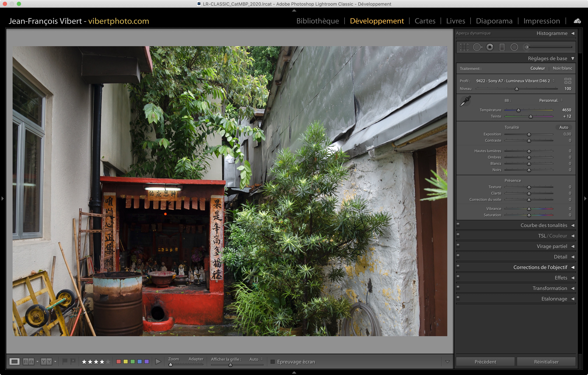Switch to the Bibliothèque module

[x=317, y=21]
